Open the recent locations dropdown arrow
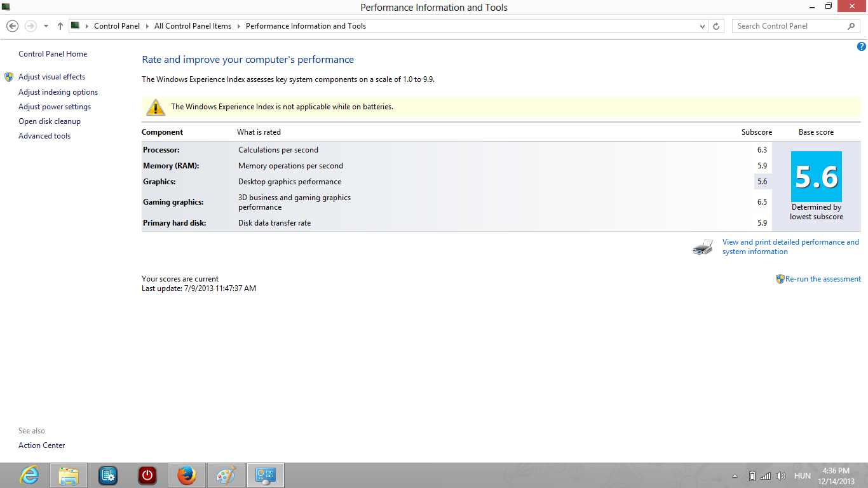This screenshot has height=488, width=868. point(46,26)
